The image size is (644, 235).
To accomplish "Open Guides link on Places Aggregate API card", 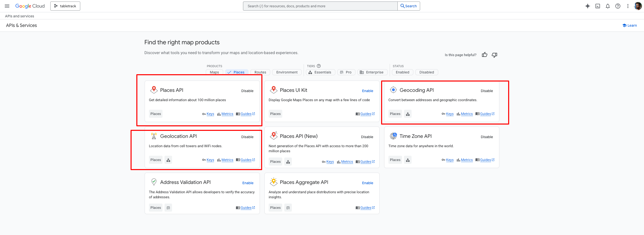I will click(x=365, y=208).
